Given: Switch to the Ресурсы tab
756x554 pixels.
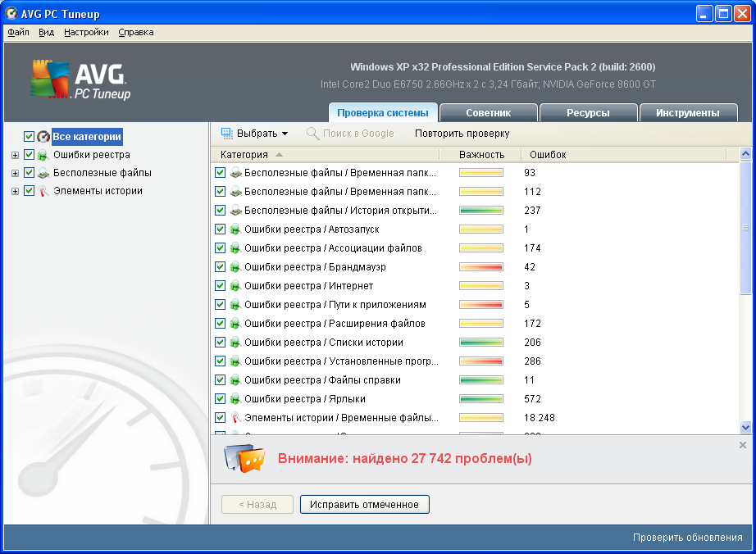Looking at the screenshot, I should (x=588, y=113).
